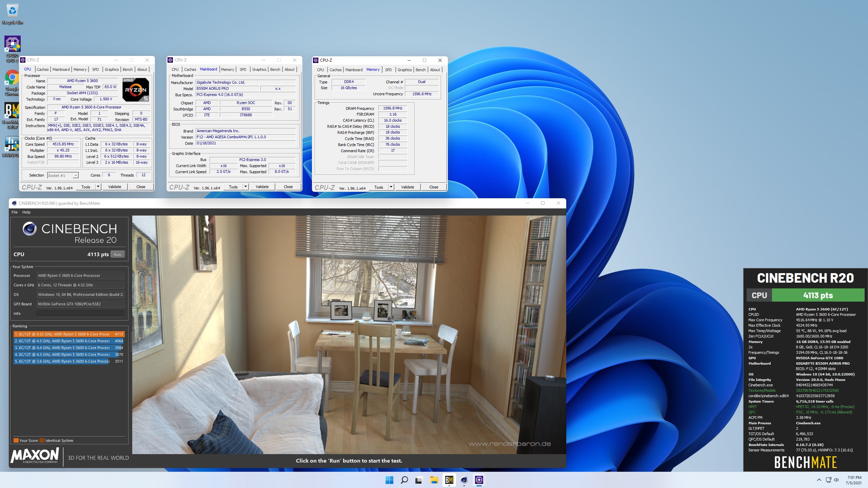The image size is (868, 488).
Task: Open the BenchMate desktop shortcut
Action: [x=12, y=116]
